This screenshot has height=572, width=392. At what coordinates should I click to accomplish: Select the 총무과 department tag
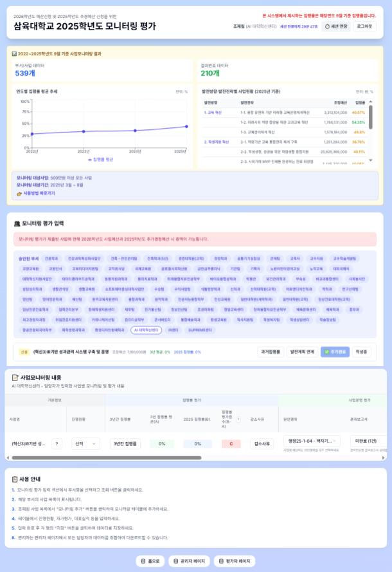[353, 309]
